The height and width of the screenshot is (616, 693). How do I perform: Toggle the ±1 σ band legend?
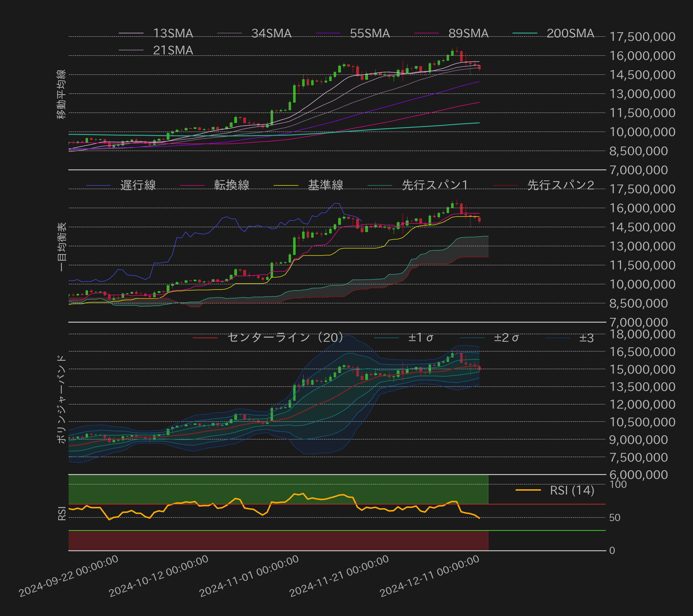point(420,337)
